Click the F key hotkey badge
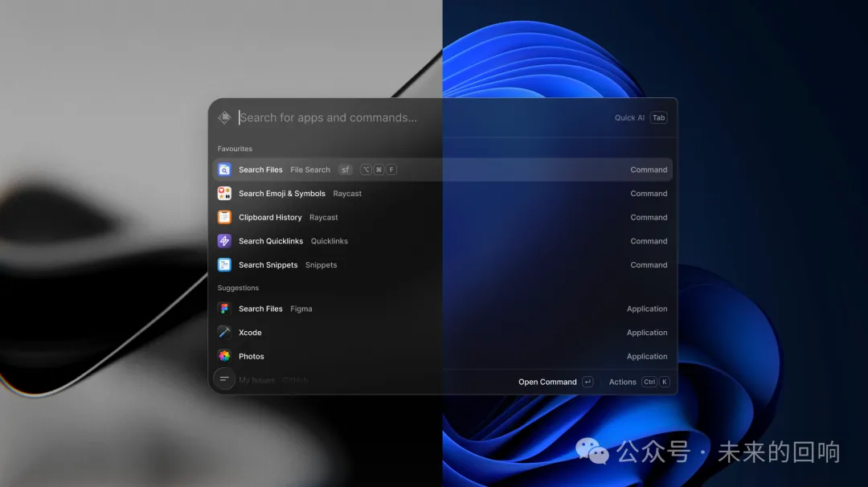 [391, 170]
